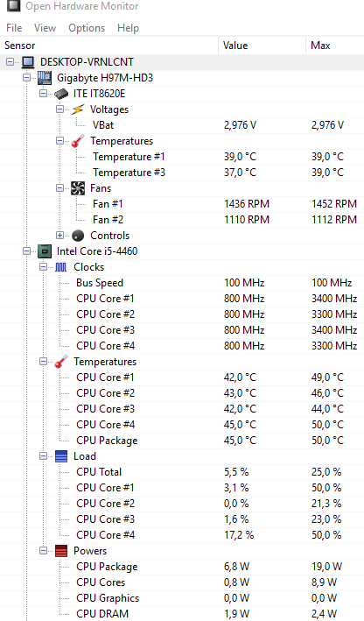Click the computer icon beside DESKTOP-VRNLCNT
Viewport: 364px width, 621px height.
point(28,62)
